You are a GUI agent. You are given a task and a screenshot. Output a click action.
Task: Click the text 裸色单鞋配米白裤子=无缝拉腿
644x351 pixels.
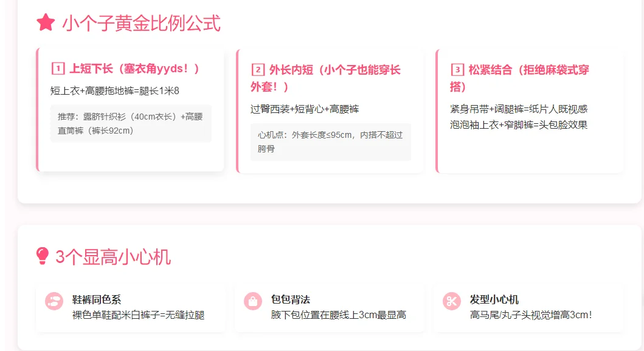tap(139, 315)
